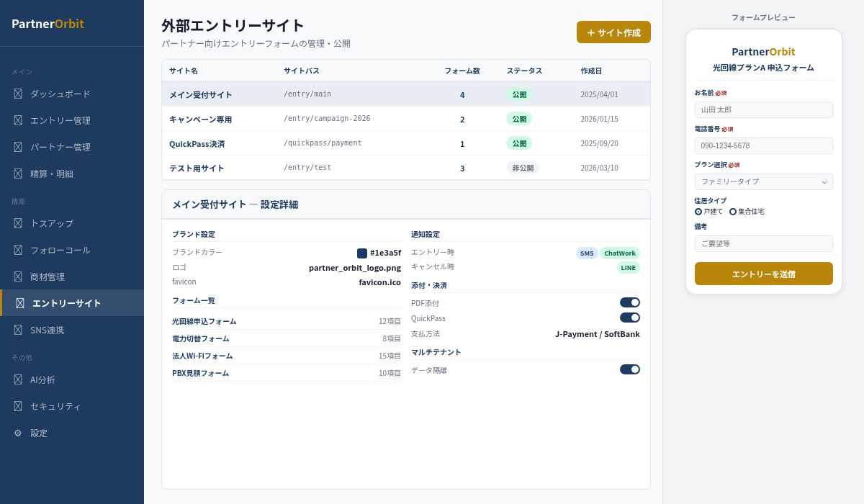
Task: Click the SNS連携 sidebar icon
Action: 18,330
